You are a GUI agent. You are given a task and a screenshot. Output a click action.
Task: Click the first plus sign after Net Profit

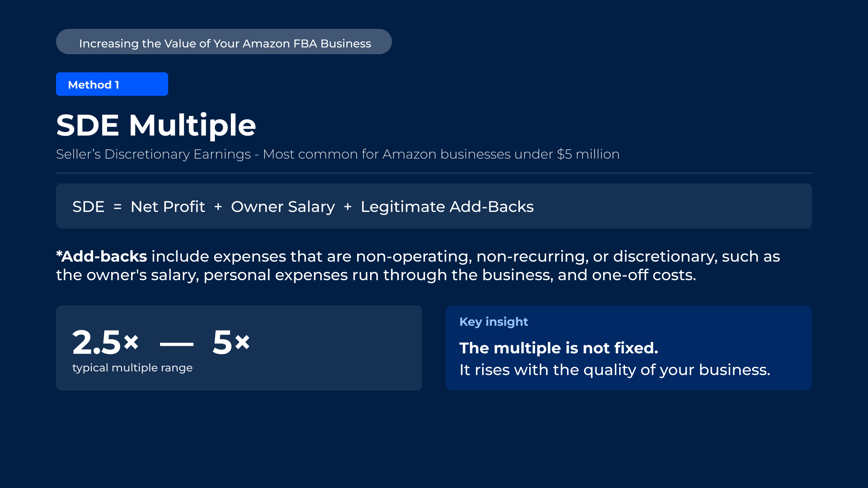tap(218, 206)
